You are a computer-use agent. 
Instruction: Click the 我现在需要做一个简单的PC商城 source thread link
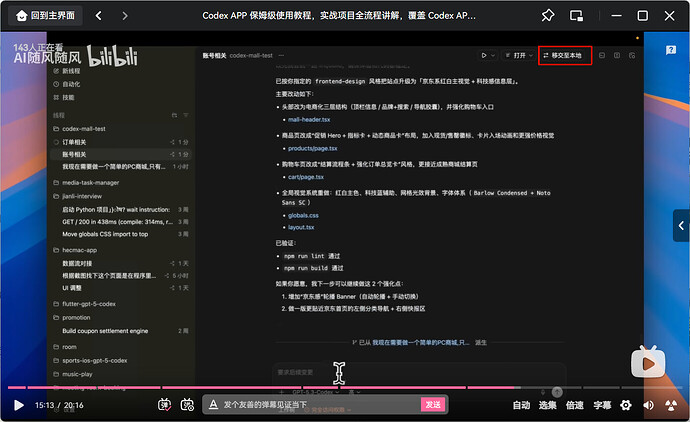click(421, 342)
